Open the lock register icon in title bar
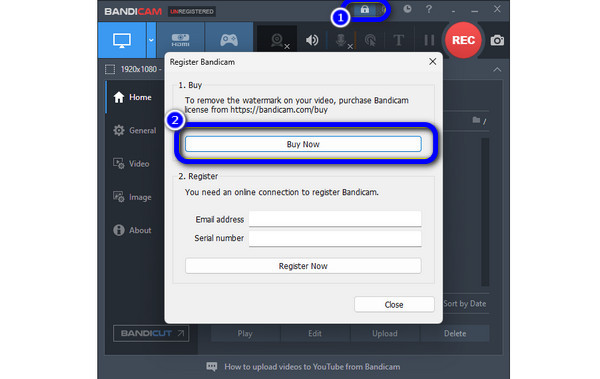The height and width of the screenshot is (379, 600). coord(365,10)
